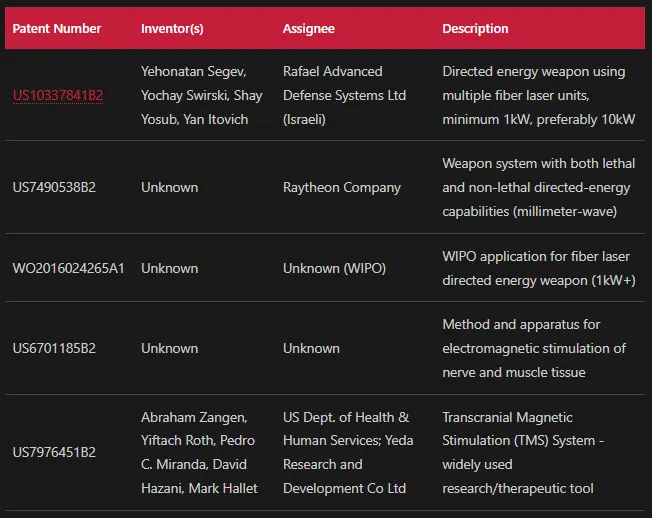Viewport: 652px width, 518px height.
Task: Select the electromagnetic stimulation of nerve description
Action: click(x=534, y=348)
